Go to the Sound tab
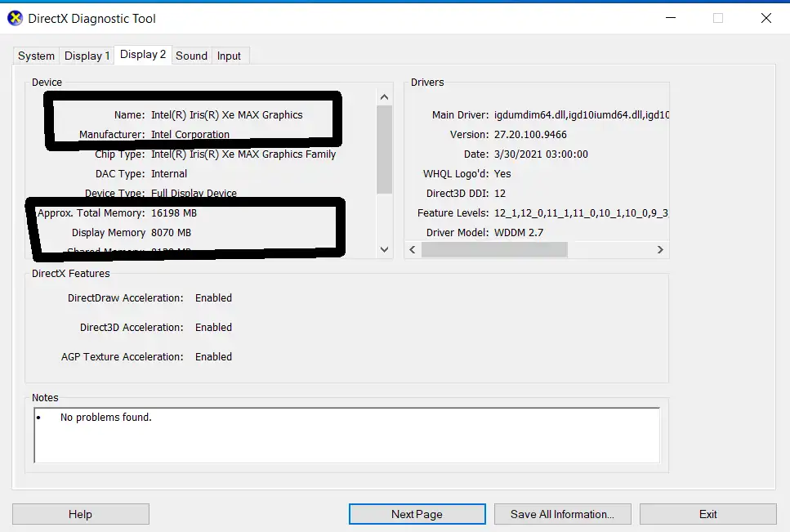Screen dimensions: 790x532 (191, 56)
